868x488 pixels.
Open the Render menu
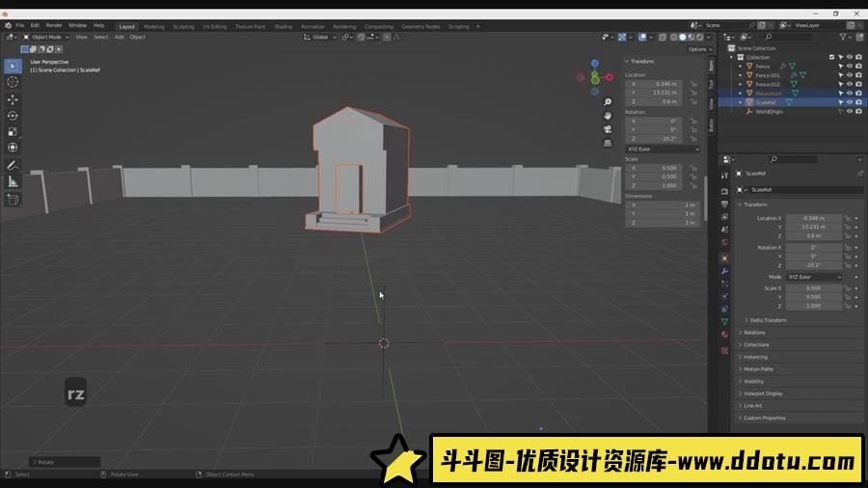click(x=54, y=25)
